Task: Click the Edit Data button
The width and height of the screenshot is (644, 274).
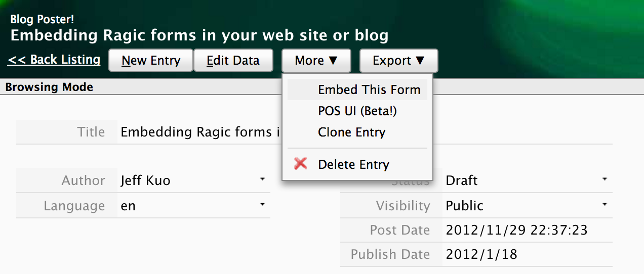Action: click(233, 60)
